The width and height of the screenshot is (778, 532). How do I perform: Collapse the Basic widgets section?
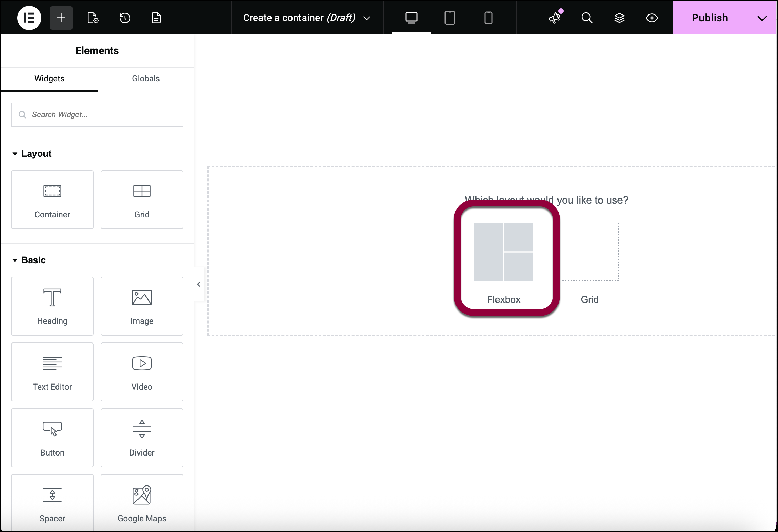(15, 260)
